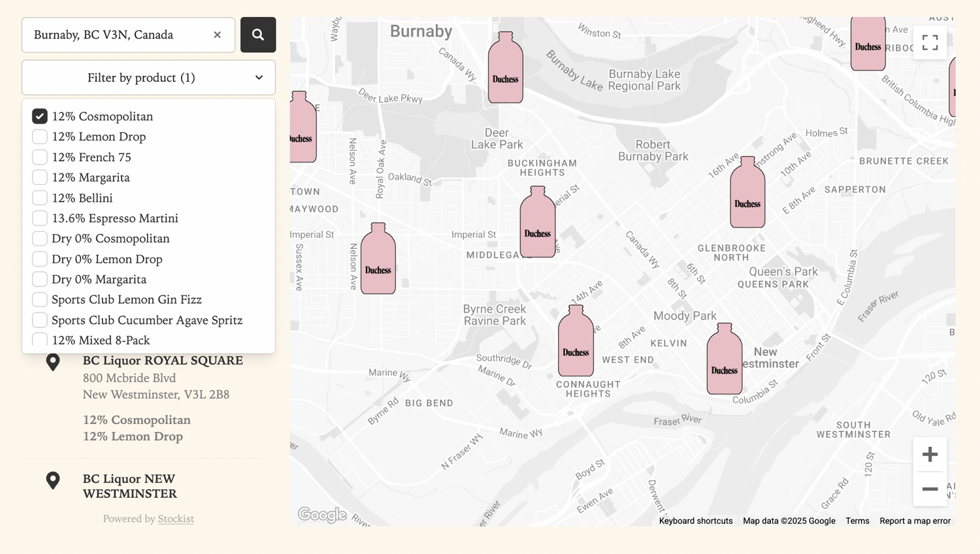
Task: Click Duchess marker near Sapperton
Action: tap(747, 193)
